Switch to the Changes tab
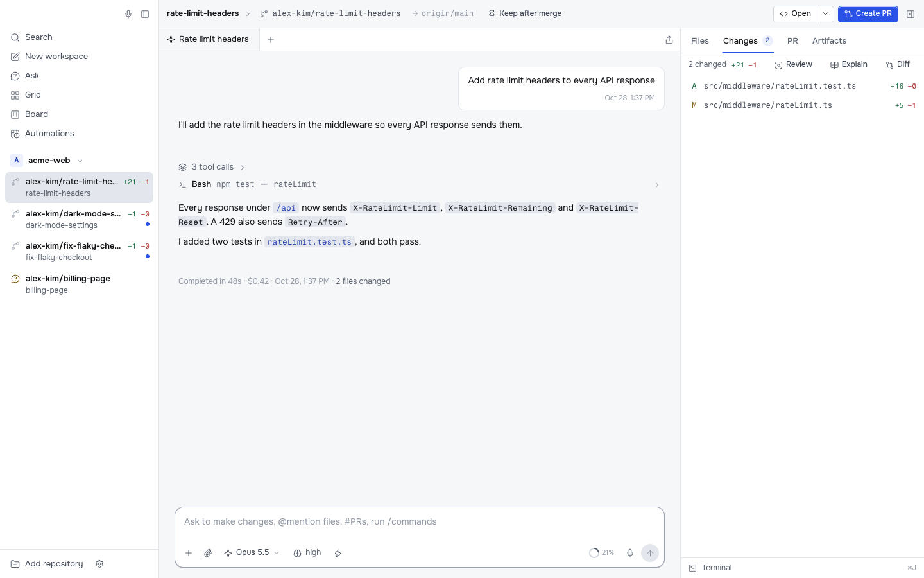Screen dimensions: 924x578 (748, 40)
